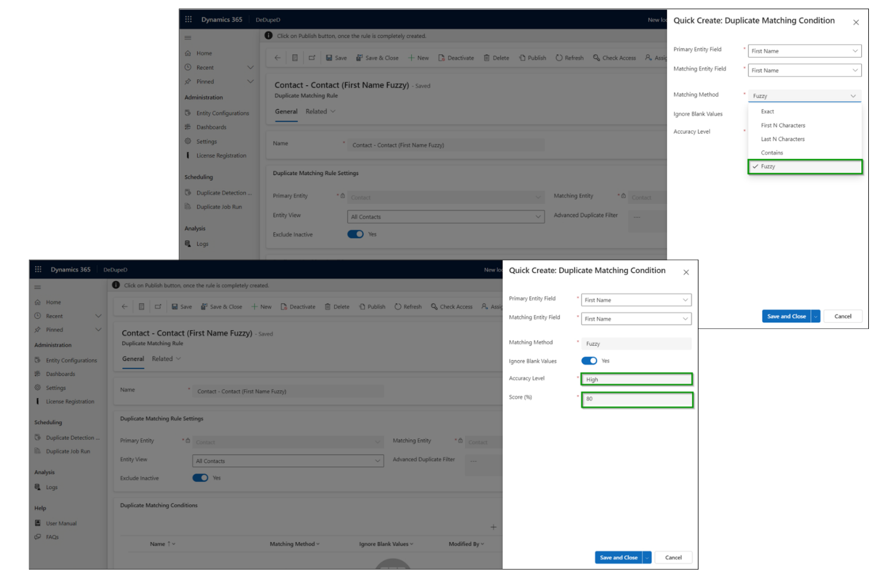Screen dimensions: 882x588
Task: Click plus icon to add Duplicate Matching Condition
Action: pyautogui.click(x=493, y=527)
